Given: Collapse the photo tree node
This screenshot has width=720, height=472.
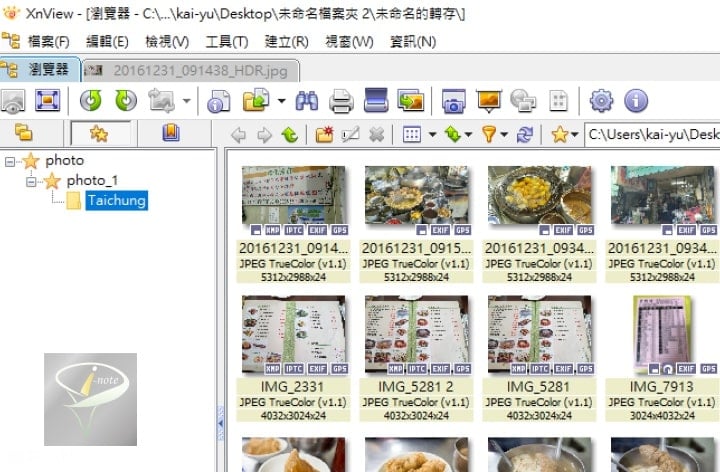Looking at the screenshot, I should [10, 162].
